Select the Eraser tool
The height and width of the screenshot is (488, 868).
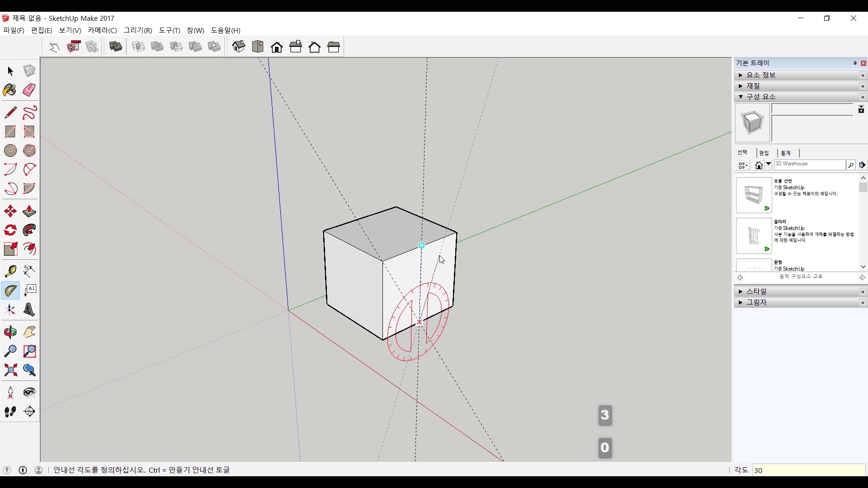29,90
